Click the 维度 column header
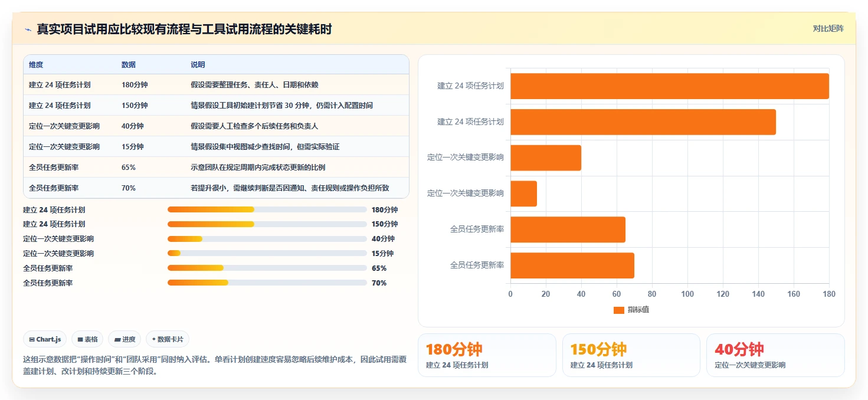Viewport: 868px width, 400px height. [36, 65]
